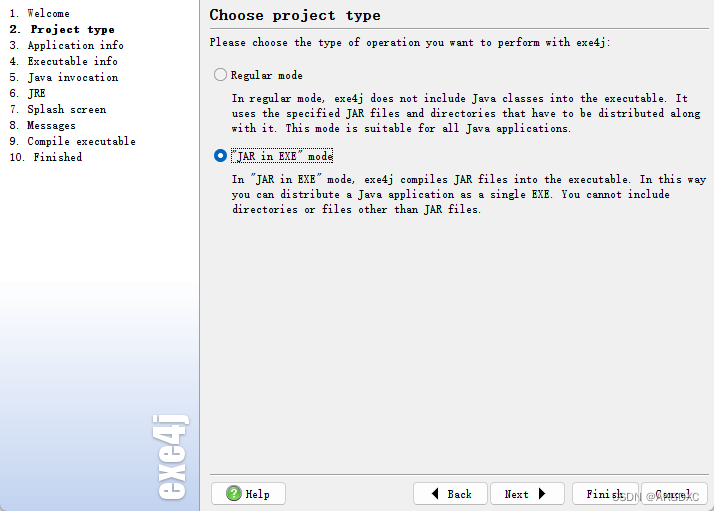714x511 pixels.
Task: Open step 7 Splash screen
Action: coord(58,109)
